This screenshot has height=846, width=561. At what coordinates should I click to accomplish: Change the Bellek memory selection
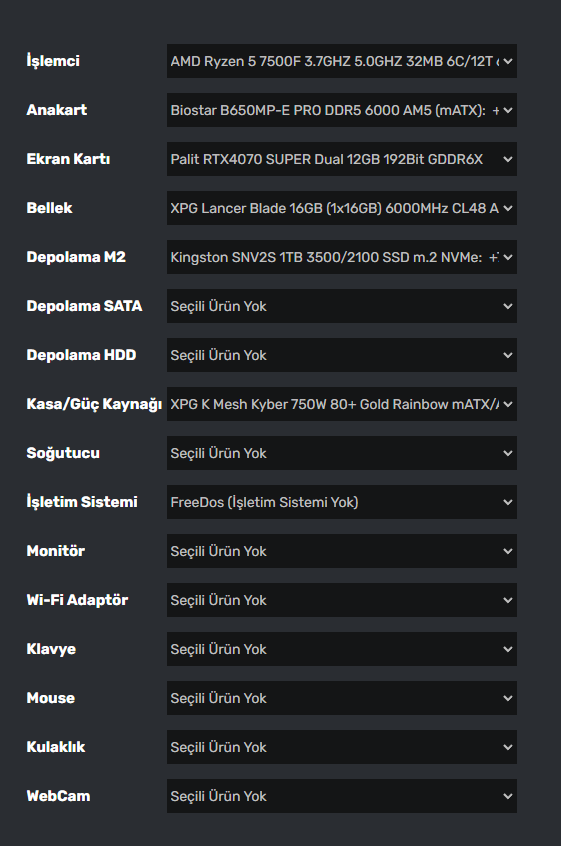point(341,208)
